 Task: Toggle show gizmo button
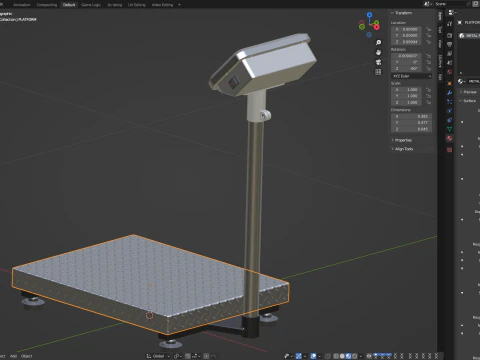point(299,356)
